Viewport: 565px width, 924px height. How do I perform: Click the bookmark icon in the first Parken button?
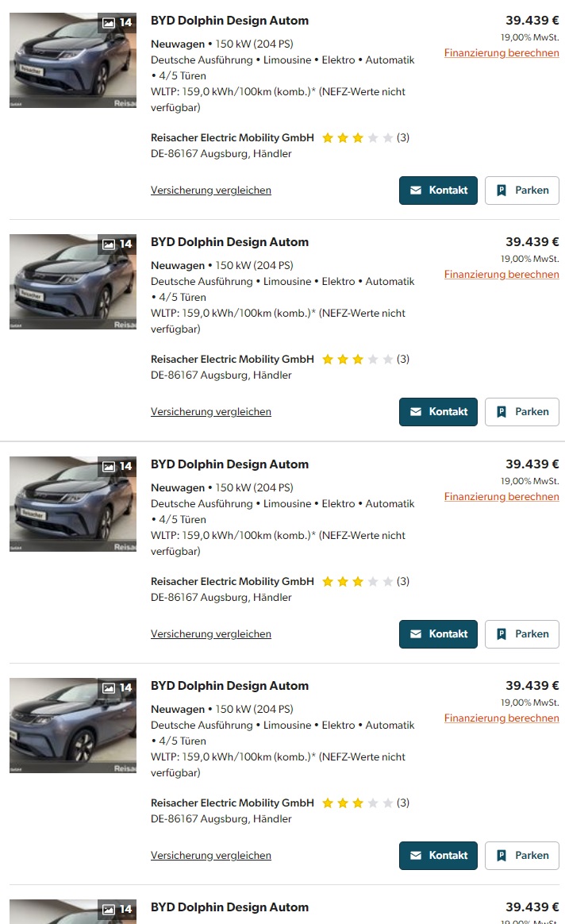[x=502, y=191]
